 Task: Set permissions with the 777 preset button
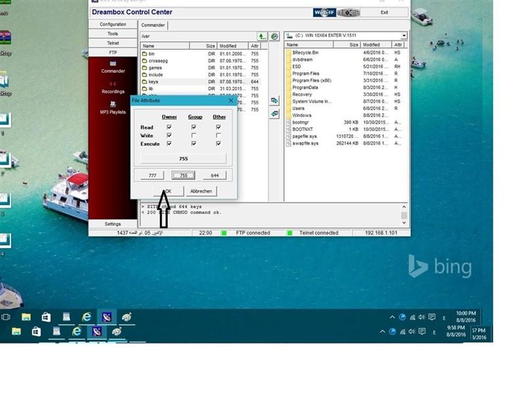point(153,175)
